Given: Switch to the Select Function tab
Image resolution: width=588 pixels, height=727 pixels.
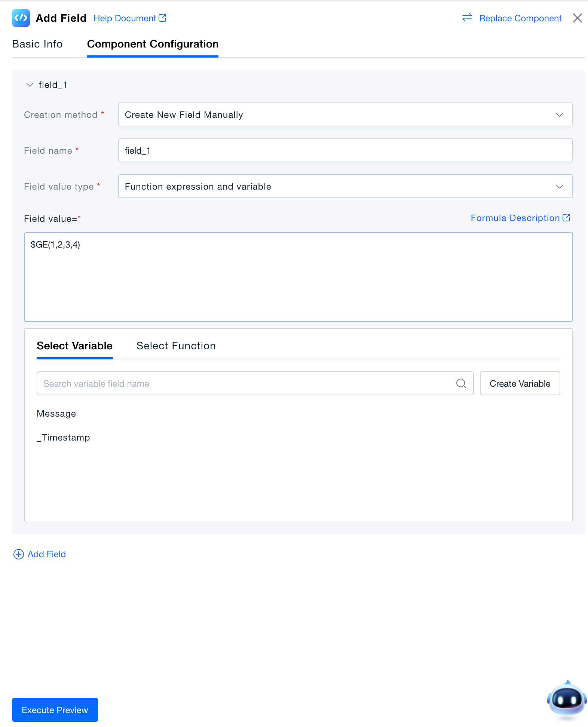Looking at the screenshot, I should click(176, 346).
